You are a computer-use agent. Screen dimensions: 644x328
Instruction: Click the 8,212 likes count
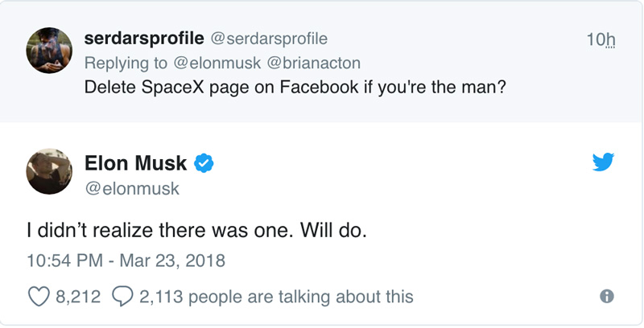78,297
